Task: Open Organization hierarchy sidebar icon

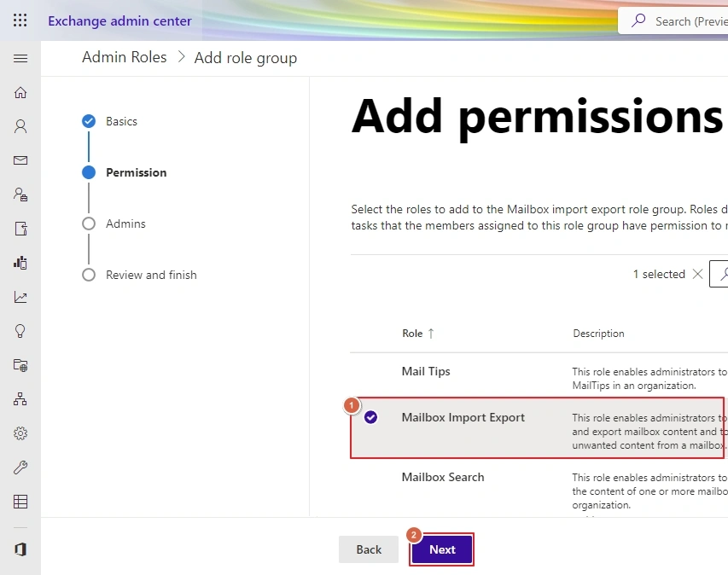Action: coord(20,399)
